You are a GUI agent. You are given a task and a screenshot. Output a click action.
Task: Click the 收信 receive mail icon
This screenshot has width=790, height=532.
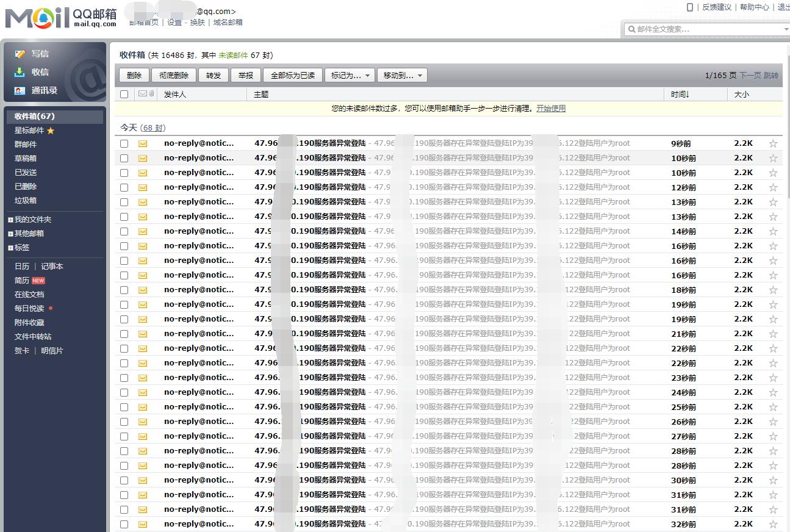[20, 72]
